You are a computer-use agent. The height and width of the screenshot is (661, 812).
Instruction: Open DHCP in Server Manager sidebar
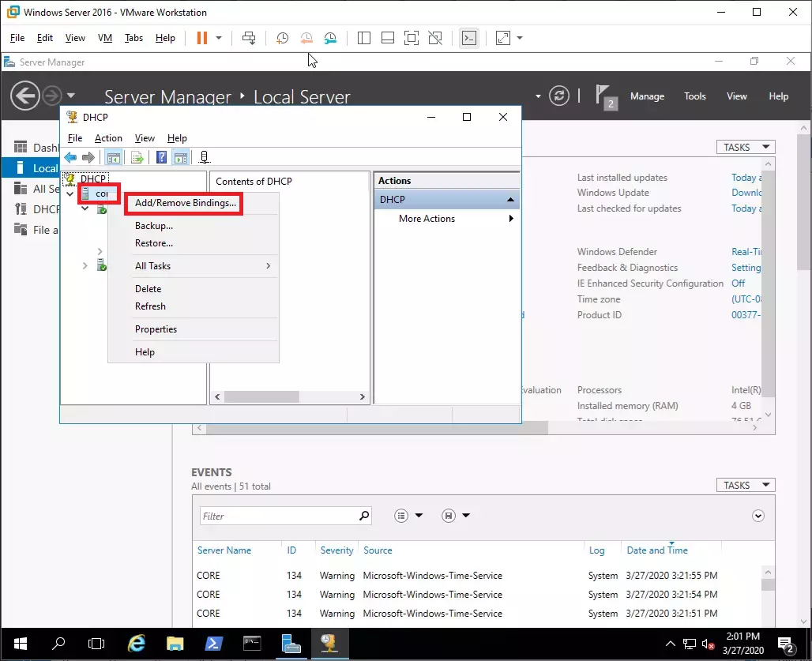coord(31,209)
